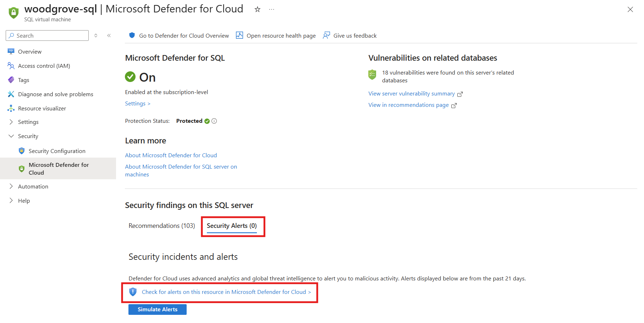Open About Defender for SQL server on machines
The image size is (644, 323).
coord(181,170)
